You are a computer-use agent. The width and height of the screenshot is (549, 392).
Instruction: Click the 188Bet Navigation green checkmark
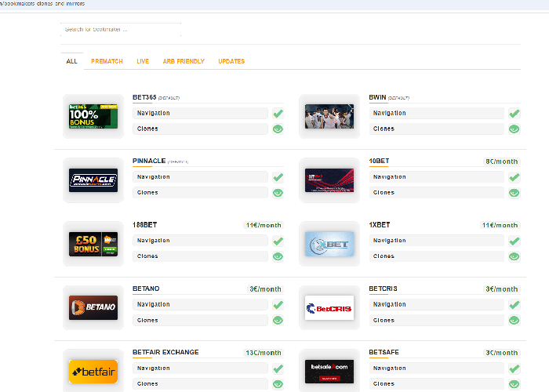[x=278, y=241]
